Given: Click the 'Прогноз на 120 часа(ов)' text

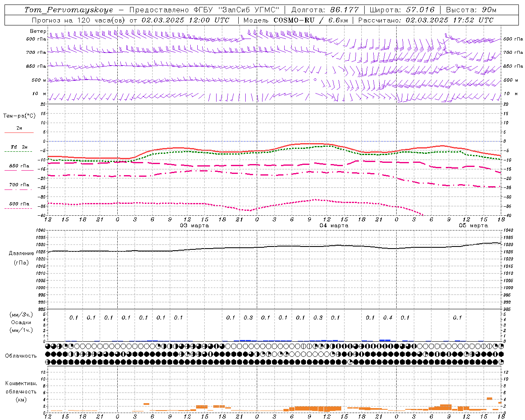Looking at the screenshot, I should tap(79, 20).
